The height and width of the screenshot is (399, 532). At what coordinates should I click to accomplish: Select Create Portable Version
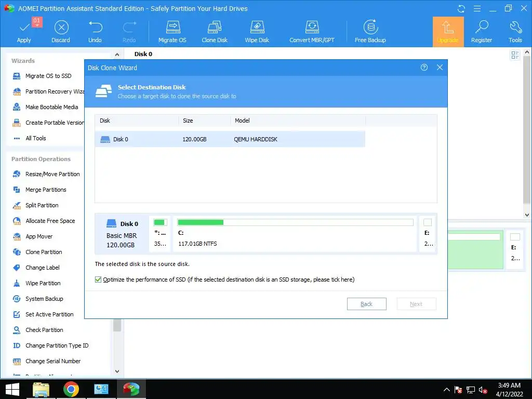[x=48, y=123]
